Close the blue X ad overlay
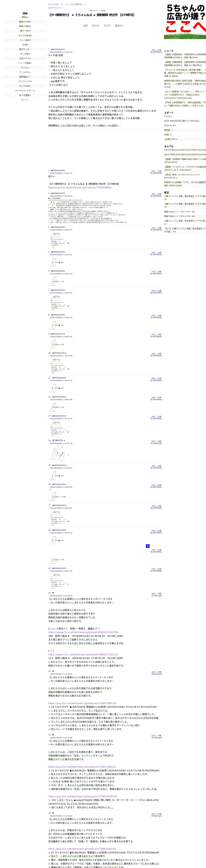206x868 pixels. (x=148, y=546)
